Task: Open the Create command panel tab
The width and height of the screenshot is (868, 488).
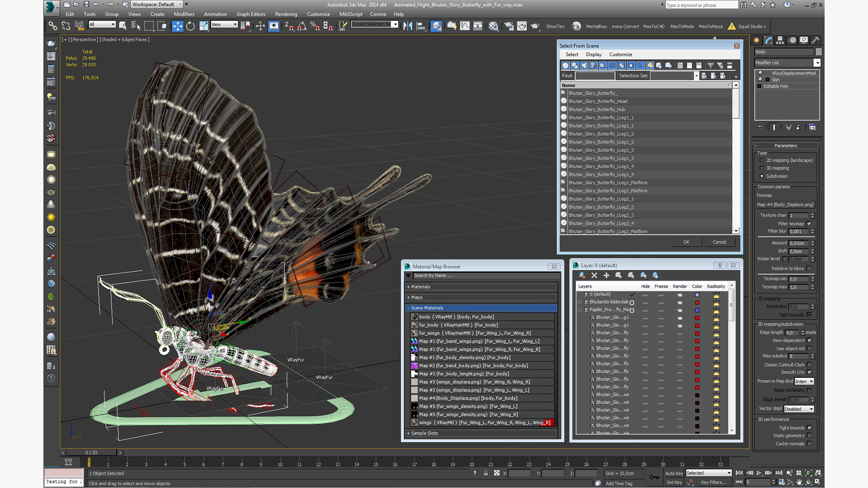Action: [x=756, y=40]
